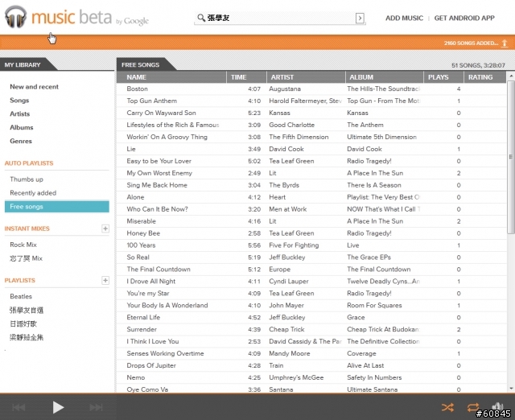Click artist Five For Fighting
This screenshot has height=420, width=515.
point(294,245)
